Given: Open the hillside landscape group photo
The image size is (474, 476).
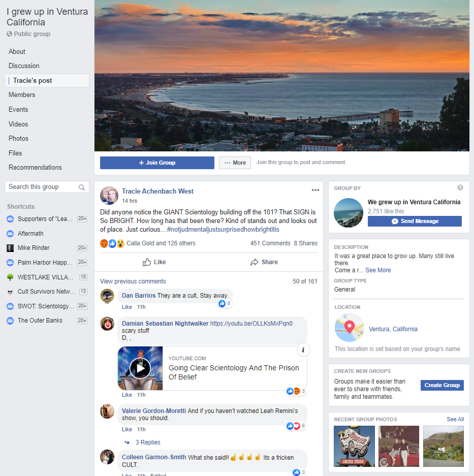Looking at the screenshot, I should tap(444, 446).
